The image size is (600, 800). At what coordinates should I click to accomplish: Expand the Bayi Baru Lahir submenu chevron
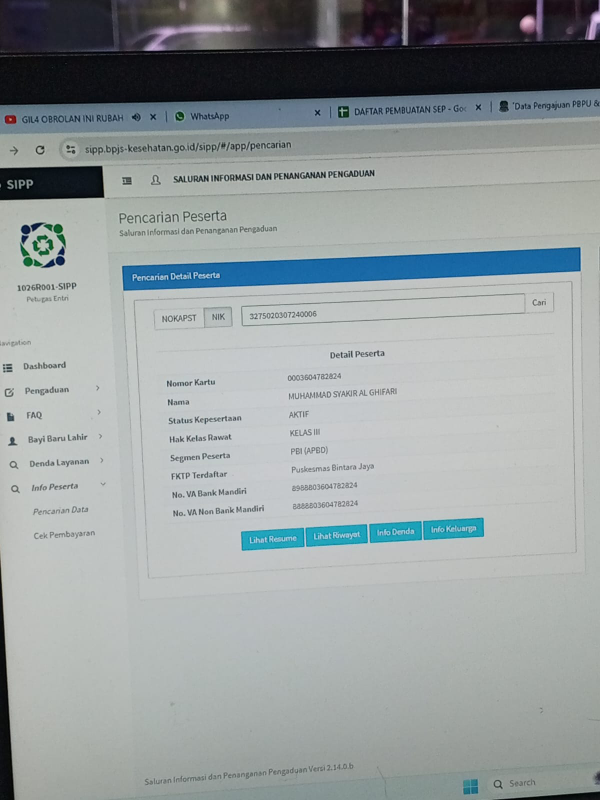coord(101,436)
